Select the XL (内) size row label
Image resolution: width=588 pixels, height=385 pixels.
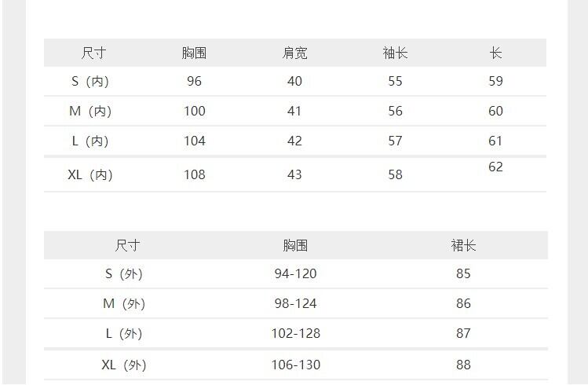point(90,174)
